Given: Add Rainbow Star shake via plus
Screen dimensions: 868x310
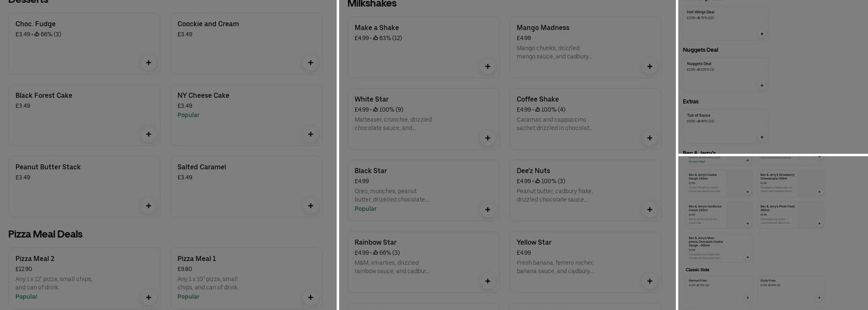Looking at the screenshot, I should tap(487, 281).
